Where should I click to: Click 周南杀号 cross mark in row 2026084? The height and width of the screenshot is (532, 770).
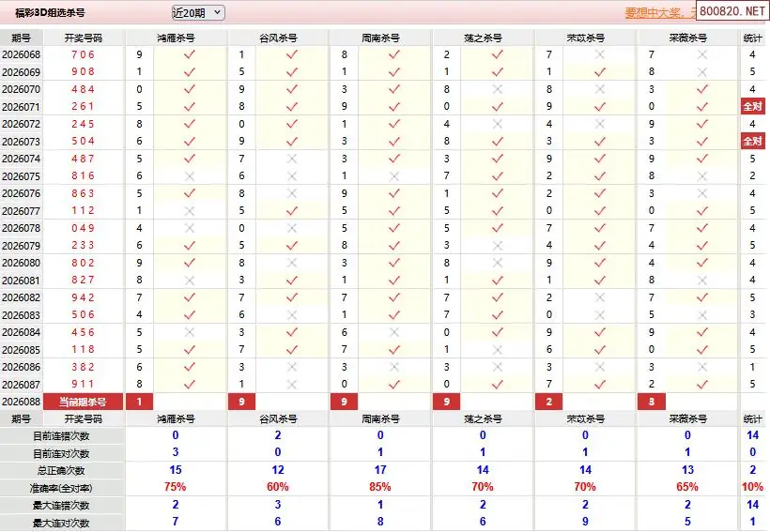click(x=394, y=332)
